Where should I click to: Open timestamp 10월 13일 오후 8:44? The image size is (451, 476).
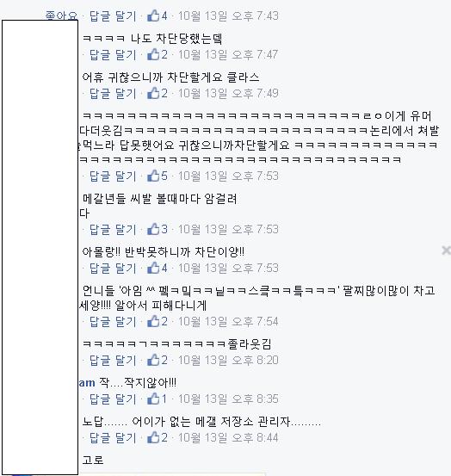[x=228, y=438]
